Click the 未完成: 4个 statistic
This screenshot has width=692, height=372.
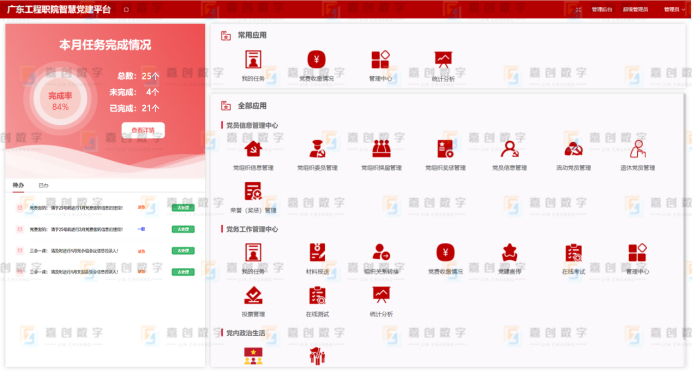[134, 92]
